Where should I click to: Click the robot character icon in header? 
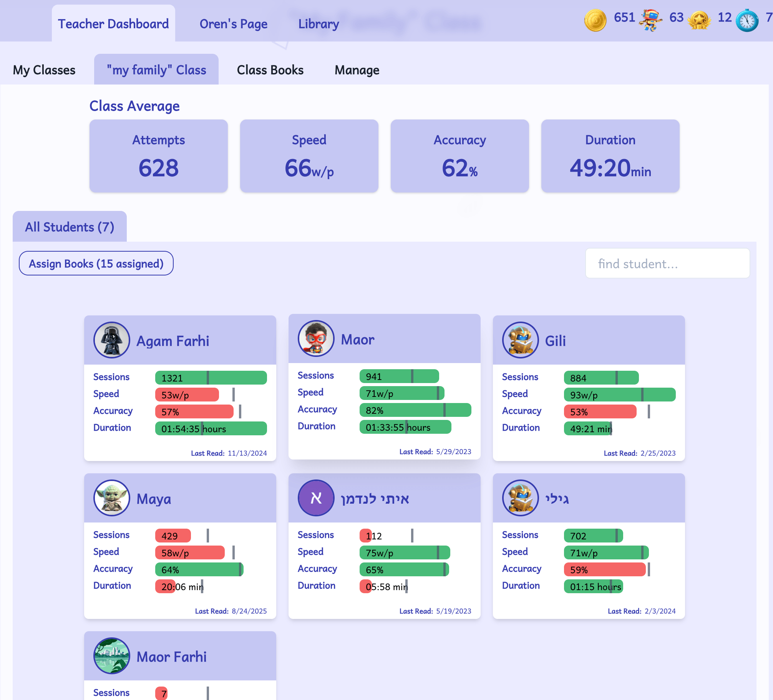click(650, 20)
